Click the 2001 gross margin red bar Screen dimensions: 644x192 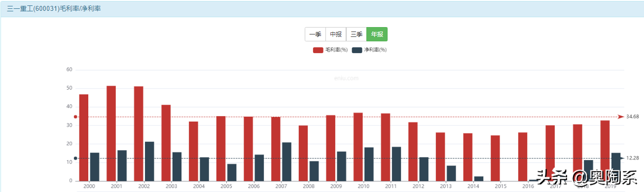[x=111, y=133]
